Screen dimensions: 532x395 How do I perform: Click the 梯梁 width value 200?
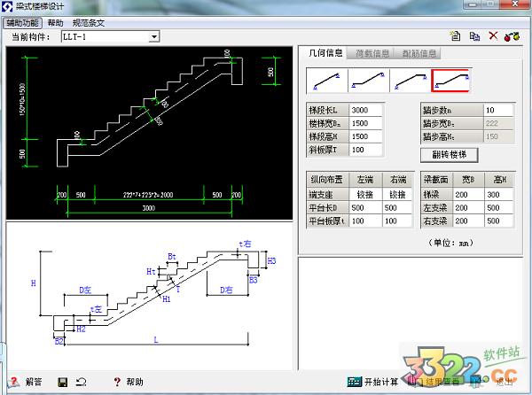[468, 195]
